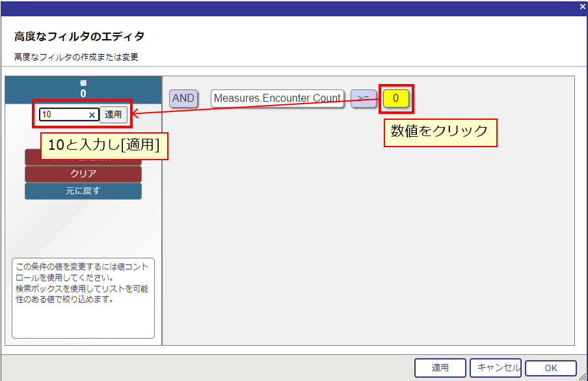Click the resize grip at the dialog corner
Screen dimensions: 588x381
[583, 376]
